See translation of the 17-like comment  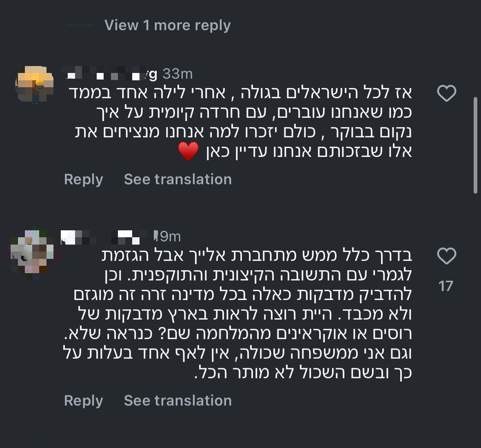(x=177, y=401)
